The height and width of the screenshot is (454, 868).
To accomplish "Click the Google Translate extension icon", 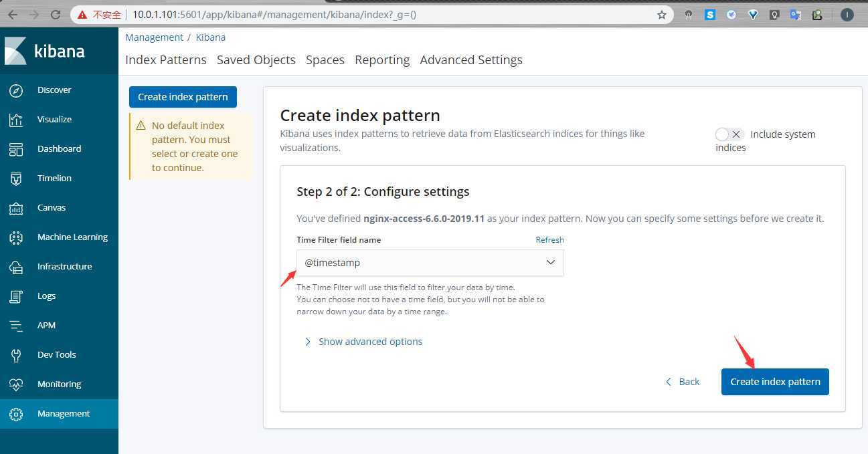I will (796, 14).
